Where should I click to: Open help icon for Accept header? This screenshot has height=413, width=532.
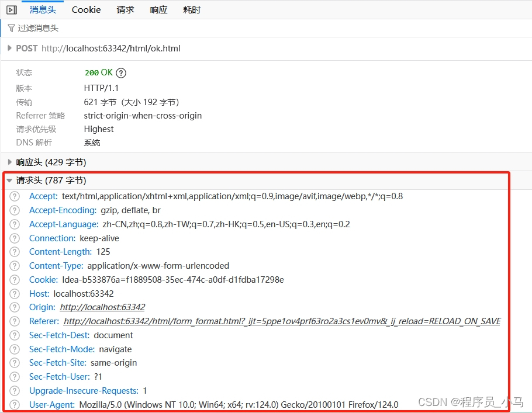[x=15, y=196]
